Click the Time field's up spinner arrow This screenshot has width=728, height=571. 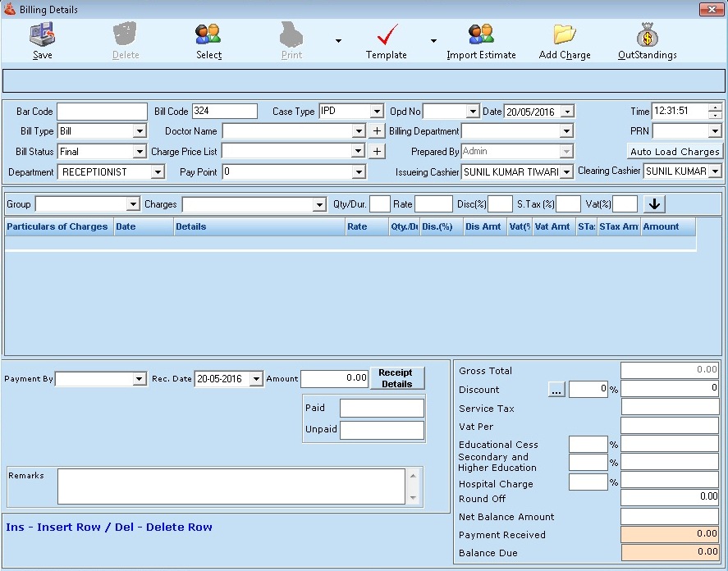point(714,107)
